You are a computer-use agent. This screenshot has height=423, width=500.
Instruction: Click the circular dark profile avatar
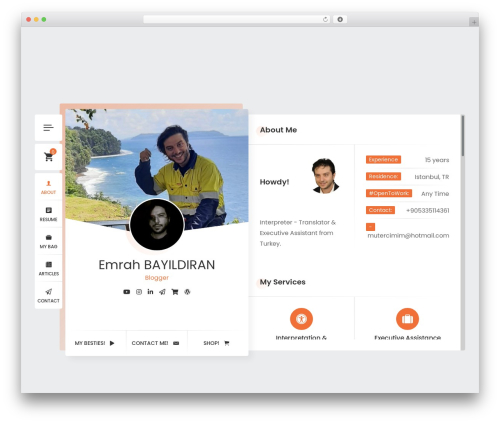[x=157, y=225]
